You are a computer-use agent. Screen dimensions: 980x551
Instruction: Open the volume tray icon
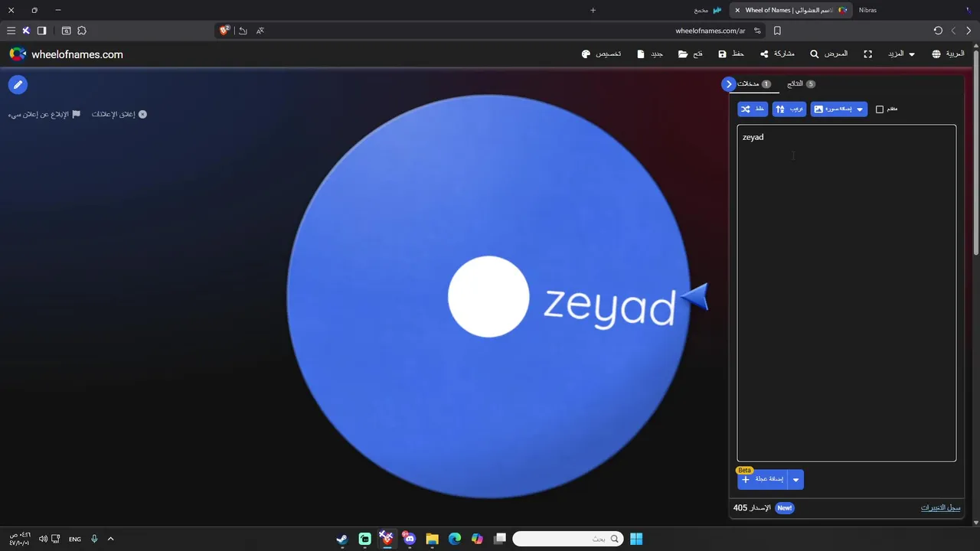43,539
